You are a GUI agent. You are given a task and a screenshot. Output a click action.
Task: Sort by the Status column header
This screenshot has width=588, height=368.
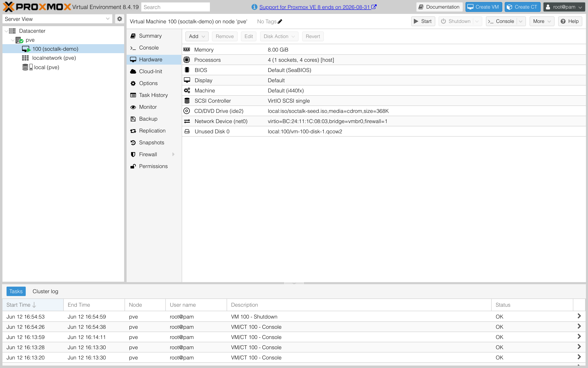[x=532, y=305]
